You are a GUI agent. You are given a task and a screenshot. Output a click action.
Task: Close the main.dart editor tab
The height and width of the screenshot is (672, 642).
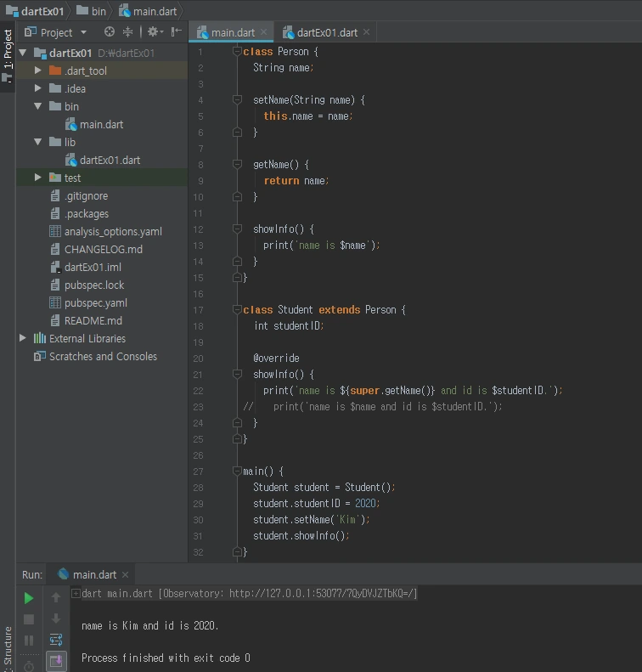(264, 32)
